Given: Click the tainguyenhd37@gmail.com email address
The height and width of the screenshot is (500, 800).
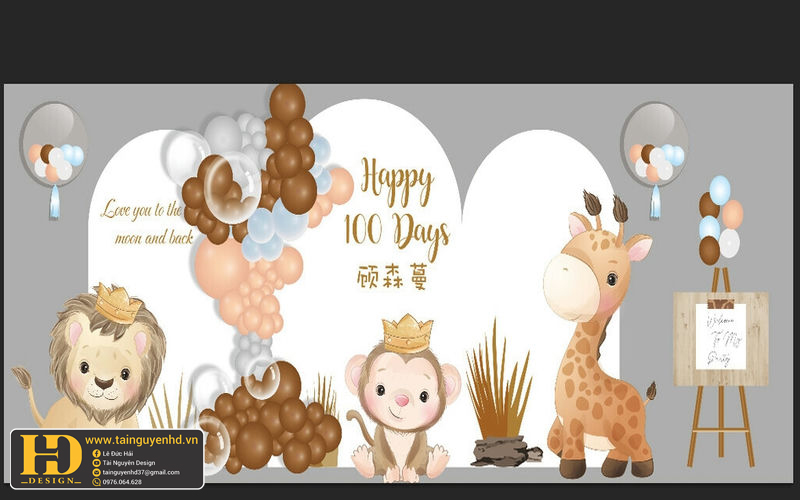Looking at the screenshot, I should tap(142, 472).
